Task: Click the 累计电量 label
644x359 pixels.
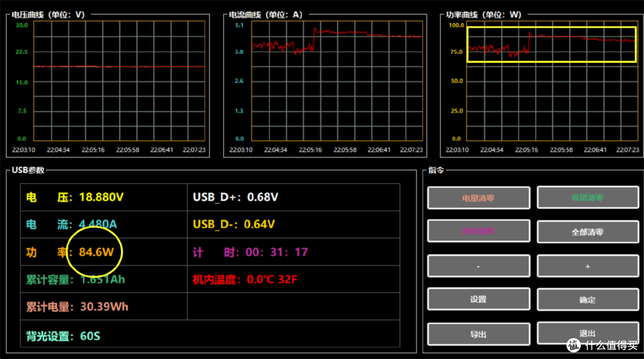Action: [49, 307]
